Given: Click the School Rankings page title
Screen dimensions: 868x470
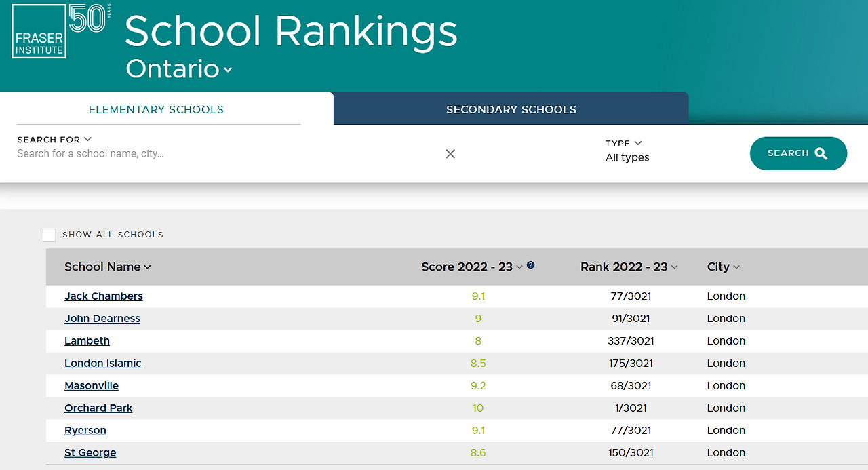Looking at the screenshot, I should (291, 31).
